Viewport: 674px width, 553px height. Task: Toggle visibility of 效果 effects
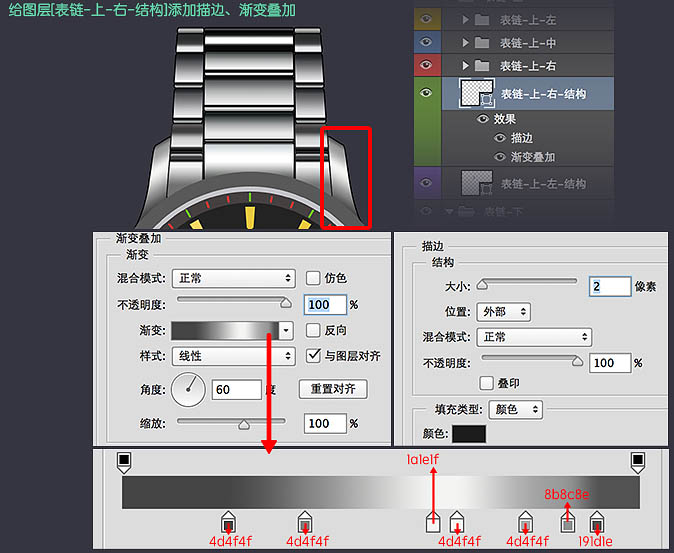484,119
